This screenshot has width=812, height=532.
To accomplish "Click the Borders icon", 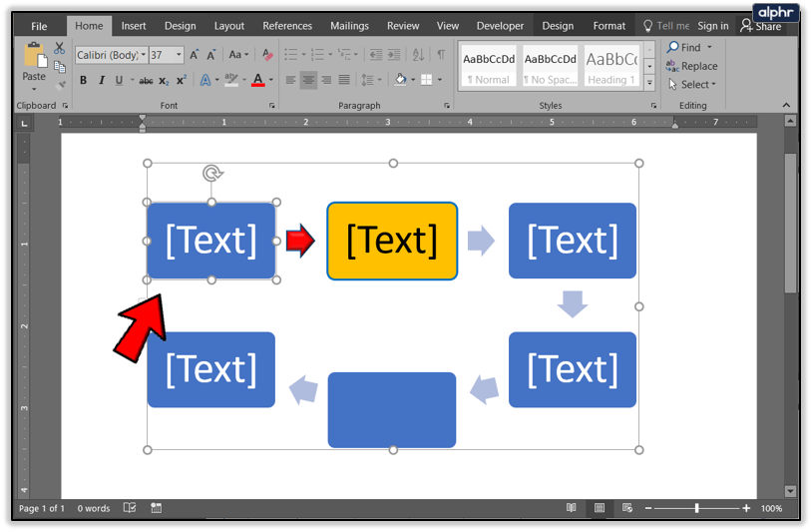I will [426, 80].
